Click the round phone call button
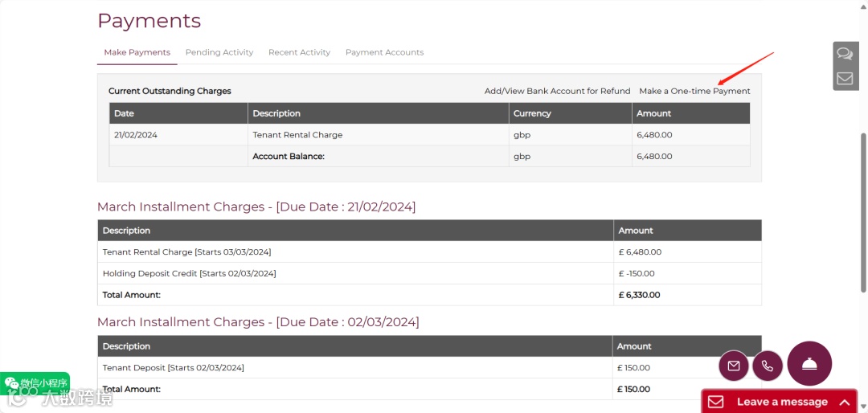The image size is (868, 413). pyautogui.click(x=768, y=366)
